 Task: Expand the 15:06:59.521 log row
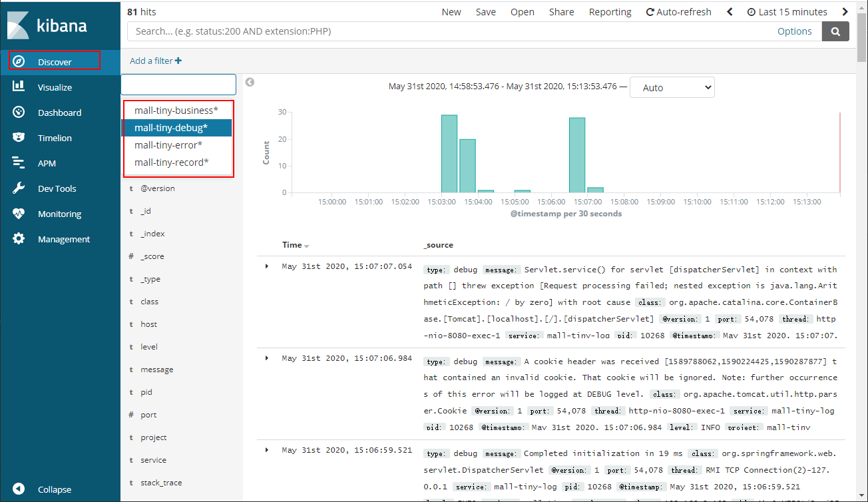tap(267, 450)
